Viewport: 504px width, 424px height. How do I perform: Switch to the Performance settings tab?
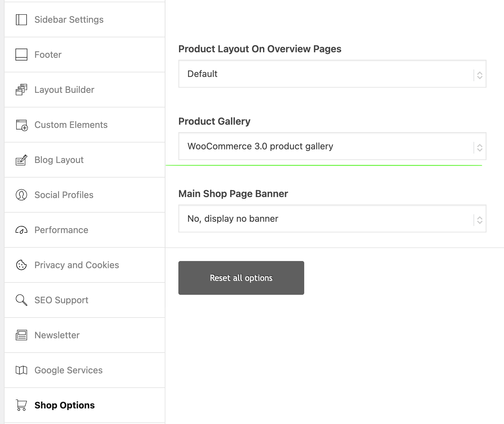coord(61,230)
